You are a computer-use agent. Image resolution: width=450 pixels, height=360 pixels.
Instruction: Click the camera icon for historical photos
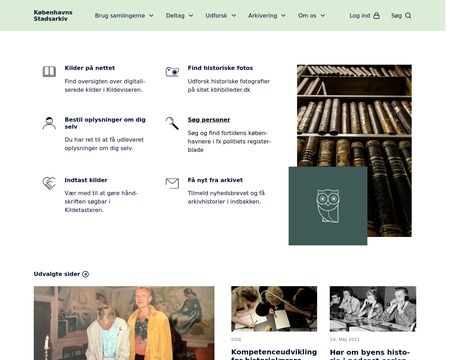pos(172,71)
